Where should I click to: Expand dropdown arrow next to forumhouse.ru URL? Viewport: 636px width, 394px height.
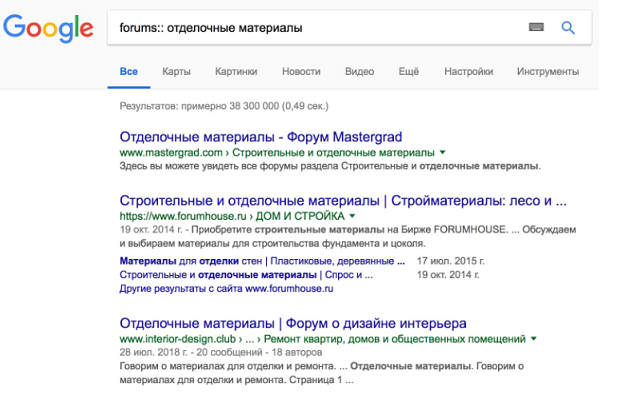[352, 216]
